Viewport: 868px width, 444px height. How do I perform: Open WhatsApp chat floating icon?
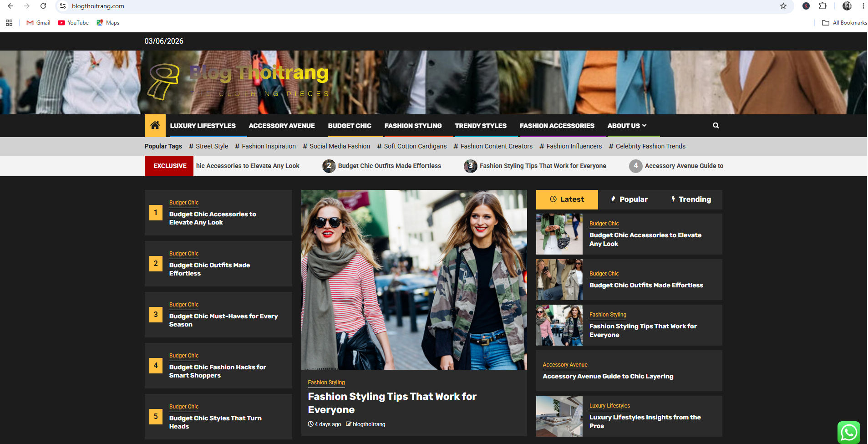849,432
